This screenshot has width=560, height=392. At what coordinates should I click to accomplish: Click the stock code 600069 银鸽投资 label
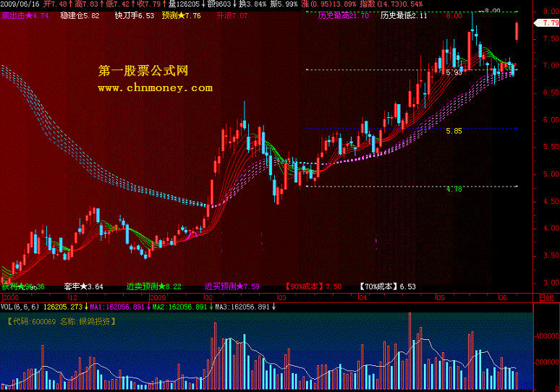[61, 321]
